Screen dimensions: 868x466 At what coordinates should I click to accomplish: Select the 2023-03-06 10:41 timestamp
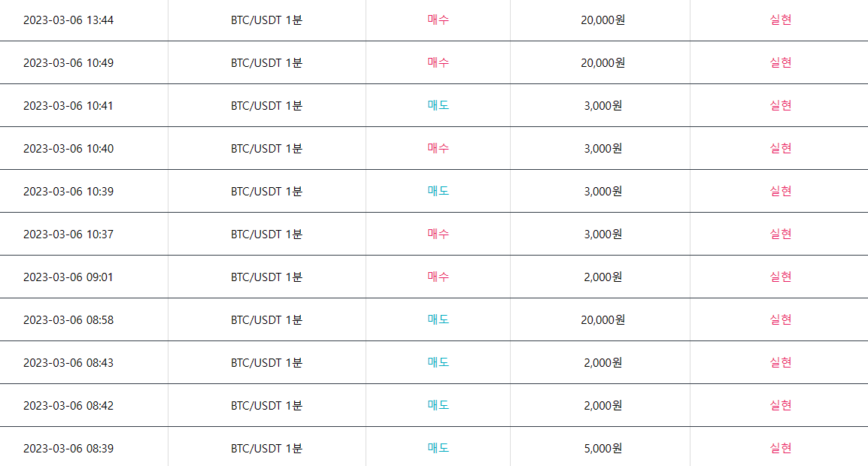click(x=68, y=106)
